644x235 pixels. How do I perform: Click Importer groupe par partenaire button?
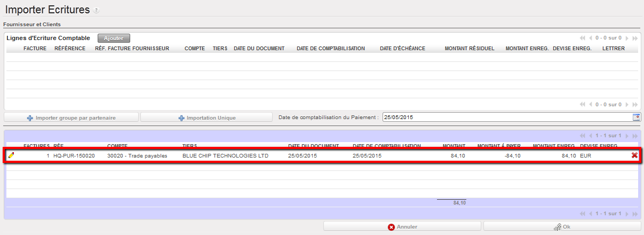(71, 117)
